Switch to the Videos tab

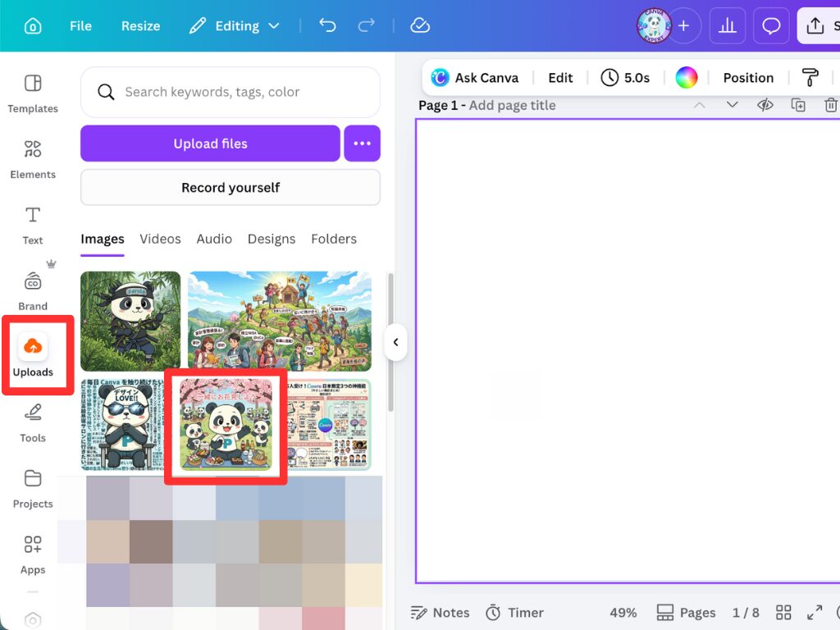[160, 239]
